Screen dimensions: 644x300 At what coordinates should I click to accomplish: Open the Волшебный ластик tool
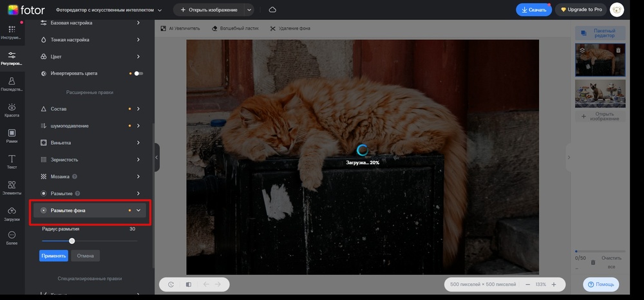(x=235, y=29)
